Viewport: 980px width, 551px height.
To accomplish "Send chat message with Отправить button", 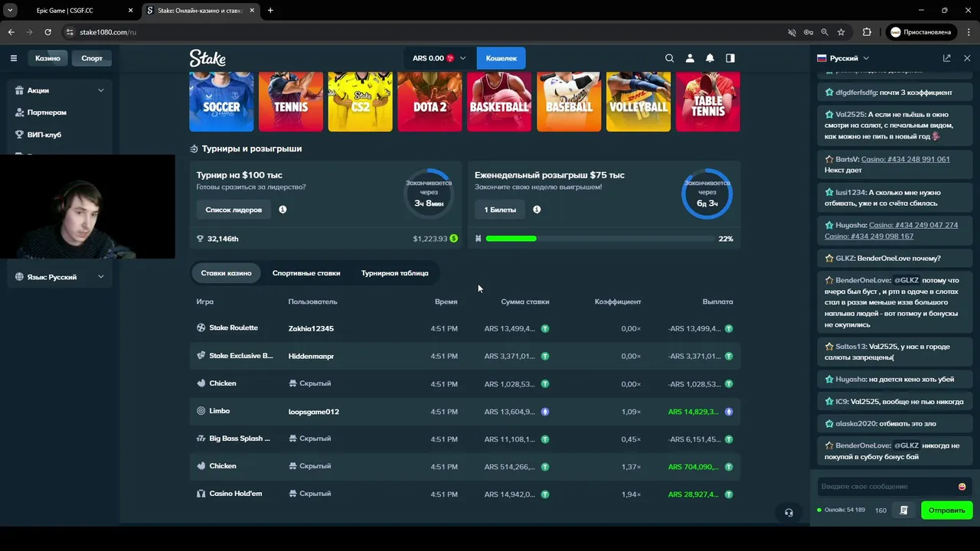I will pyautogui.click(x=947, y=510).
